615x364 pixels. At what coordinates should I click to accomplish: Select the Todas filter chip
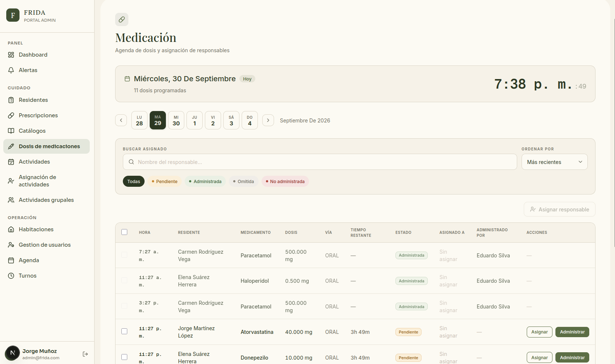134,181
